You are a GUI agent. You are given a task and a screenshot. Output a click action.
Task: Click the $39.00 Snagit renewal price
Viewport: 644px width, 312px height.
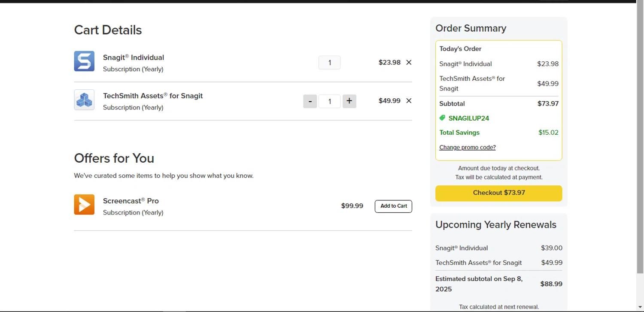tap(552, 248)
